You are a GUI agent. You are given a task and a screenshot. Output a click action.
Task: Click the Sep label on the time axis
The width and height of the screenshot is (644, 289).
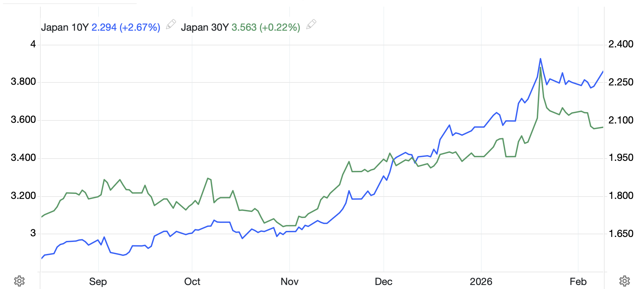tap(98, 282)
